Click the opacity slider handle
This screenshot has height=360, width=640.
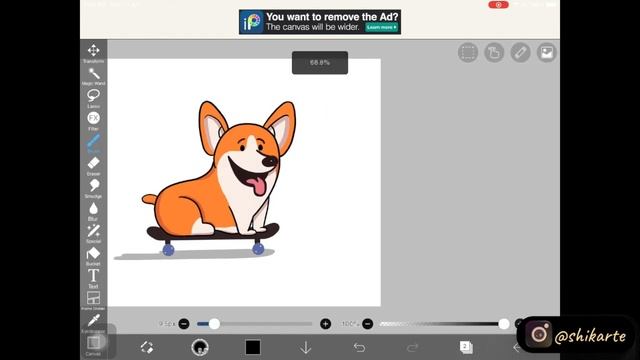click(x=504, y=324)
